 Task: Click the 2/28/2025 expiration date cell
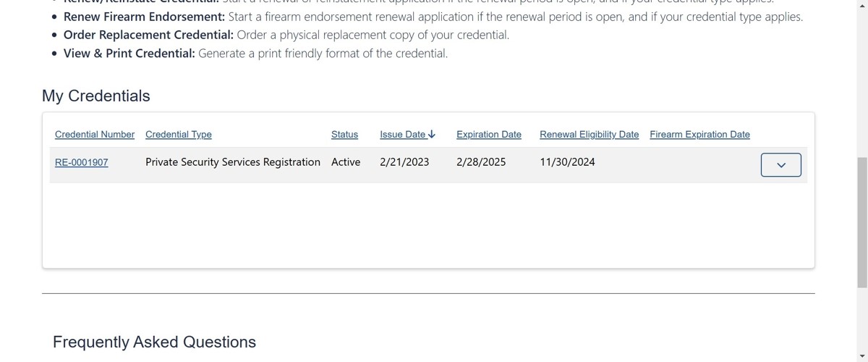pyautogui.click(x=481, y=162)
